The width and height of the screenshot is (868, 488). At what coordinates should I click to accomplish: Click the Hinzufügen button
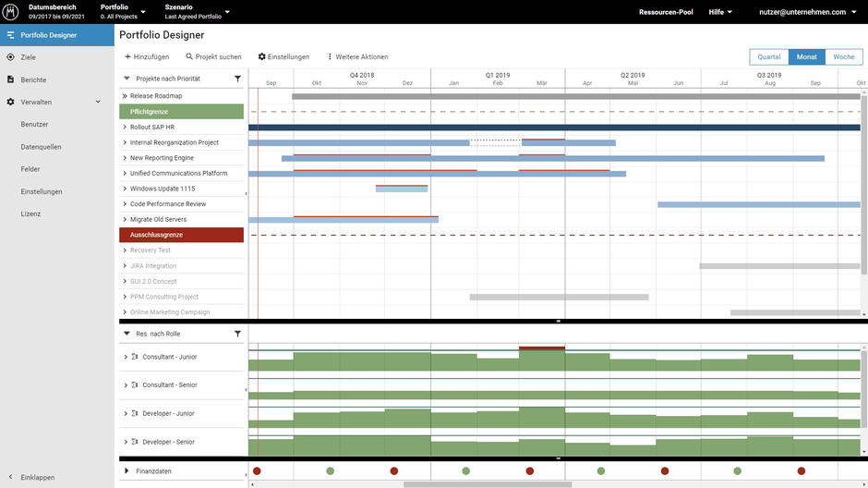(x=147, y=56)
